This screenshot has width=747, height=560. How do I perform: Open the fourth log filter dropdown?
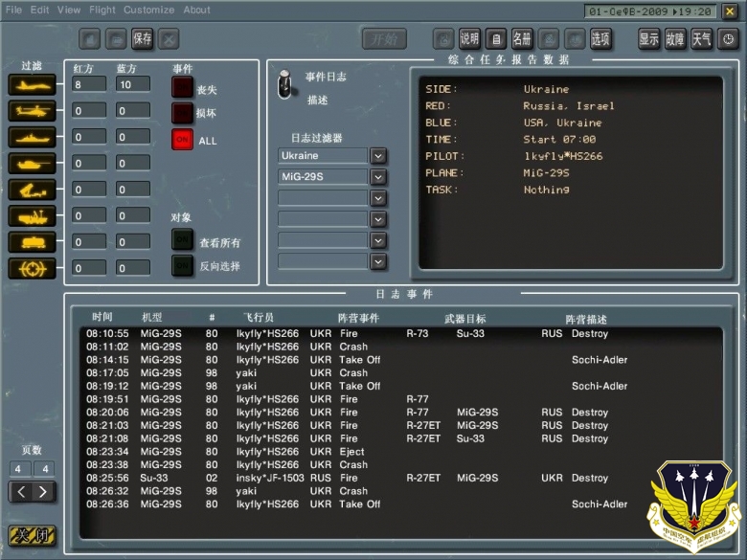pyautogui.click(x=378, y=219)
